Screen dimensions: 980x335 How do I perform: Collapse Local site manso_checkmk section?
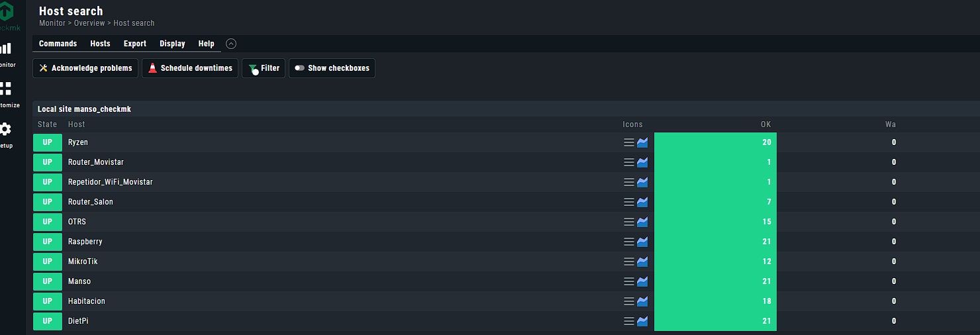[x=84, y=109]
